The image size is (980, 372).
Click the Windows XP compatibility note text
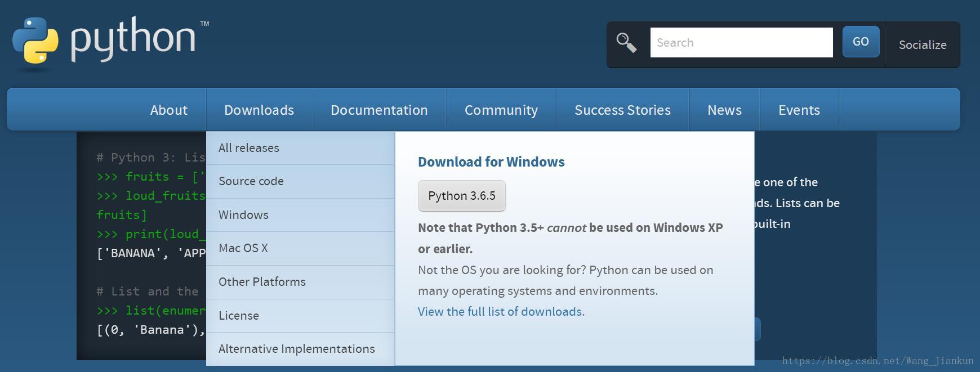click(570, 238)
